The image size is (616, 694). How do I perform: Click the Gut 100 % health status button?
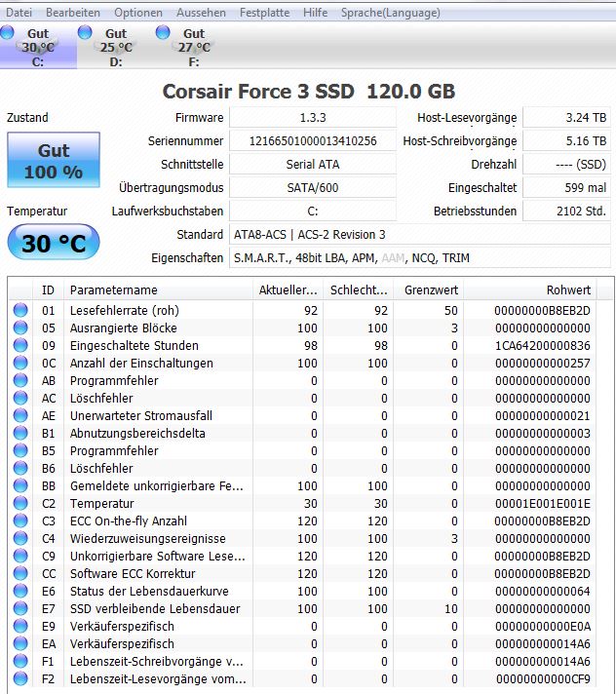54,160
